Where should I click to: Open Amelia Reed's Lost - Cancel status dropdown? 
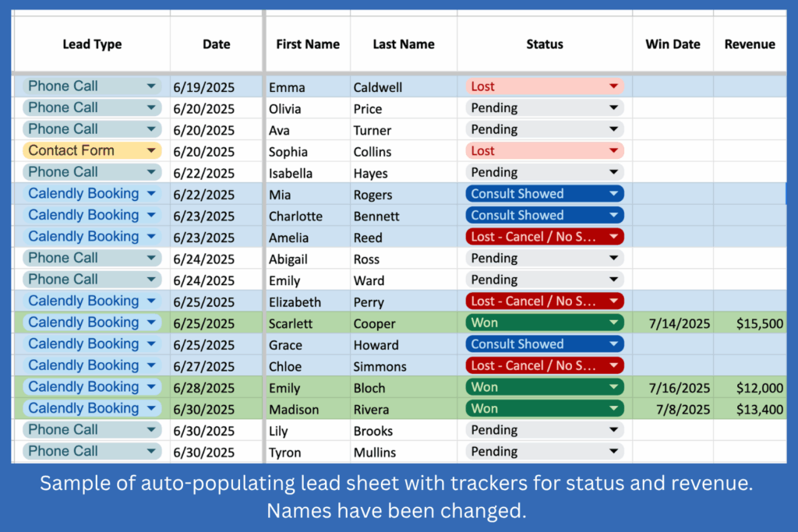point(613,237)
